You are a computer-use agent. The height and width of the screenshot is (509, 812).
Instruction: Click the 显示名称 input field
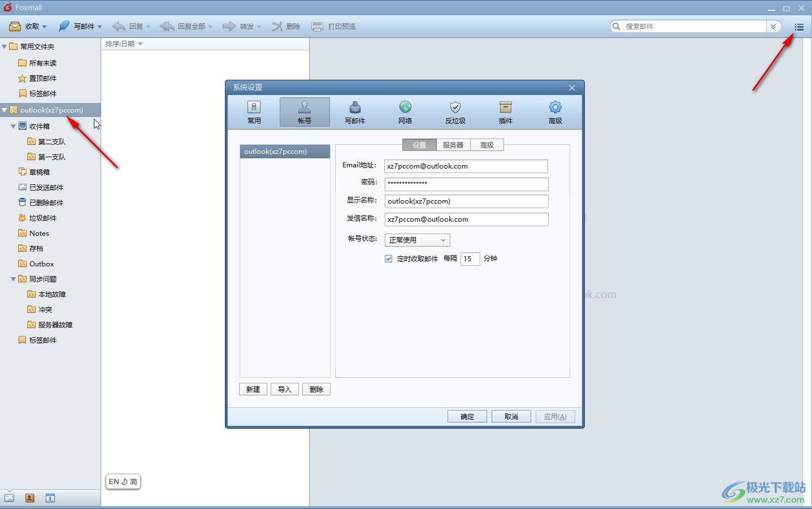pos(466,201)
